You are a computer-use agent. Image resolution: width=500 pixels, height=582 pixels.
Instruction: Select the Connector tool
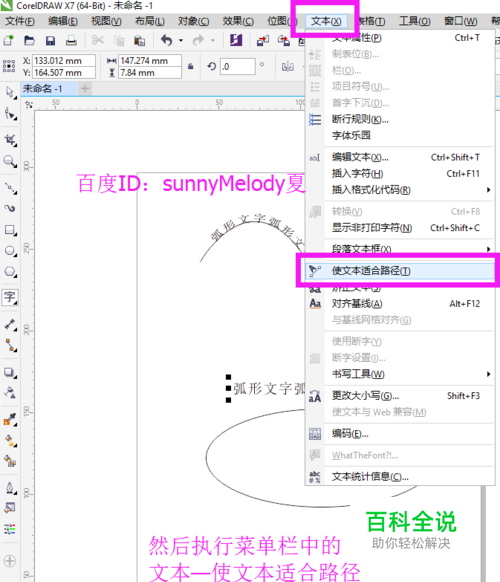(10, 346)
